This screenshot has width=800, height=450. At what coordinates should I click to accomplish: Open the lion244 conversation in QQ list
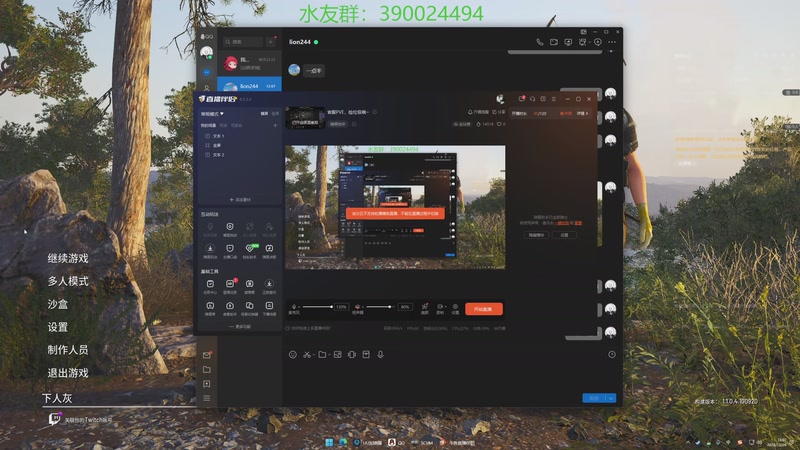pyautogui.click(x=249, y=86)
